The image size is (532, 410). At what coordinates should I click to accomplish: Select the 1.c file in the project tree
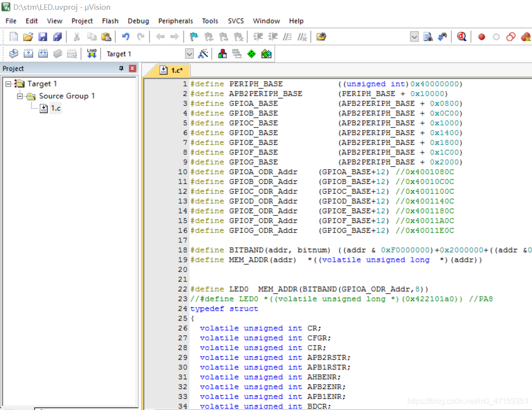point(56,108)
